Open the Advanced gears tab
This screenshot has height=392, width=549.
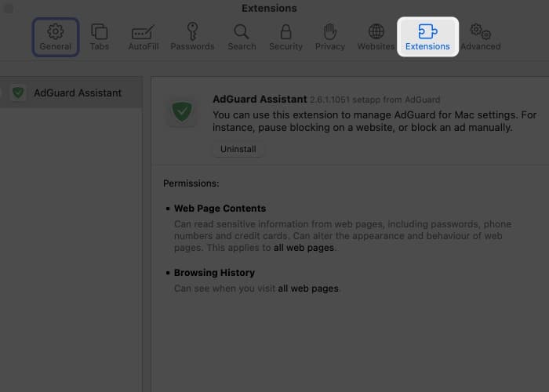480,37
